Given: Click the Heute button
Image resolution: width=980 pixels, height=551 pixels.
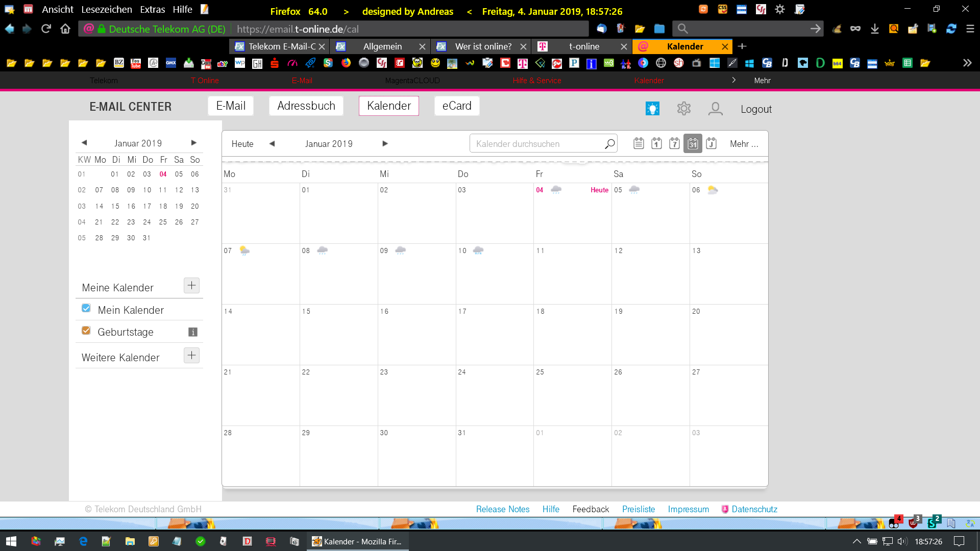Looking at the screenshot, I should (x=242, y=144).
